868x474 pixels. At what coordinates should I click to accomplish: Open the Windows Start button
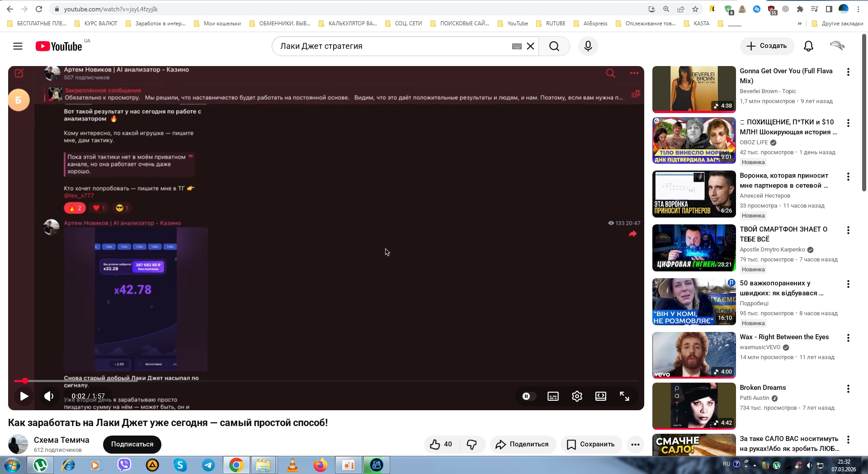point(12,465)
